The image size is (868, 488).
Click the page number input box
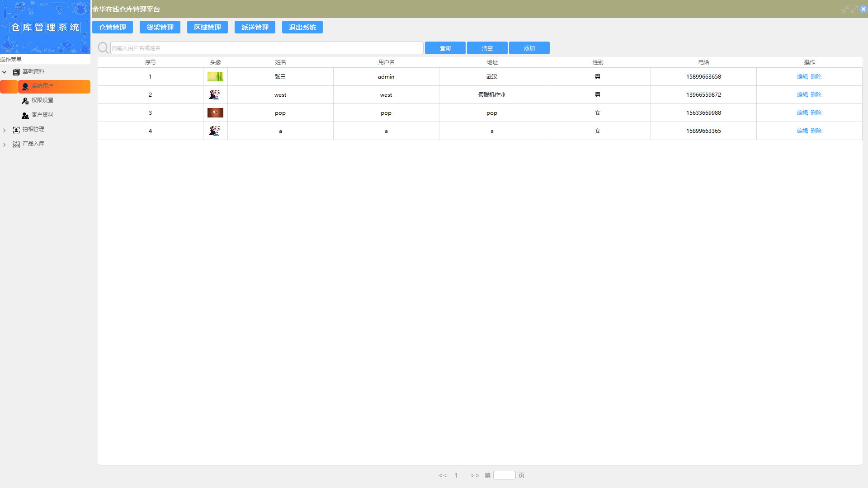coord(504,475)
